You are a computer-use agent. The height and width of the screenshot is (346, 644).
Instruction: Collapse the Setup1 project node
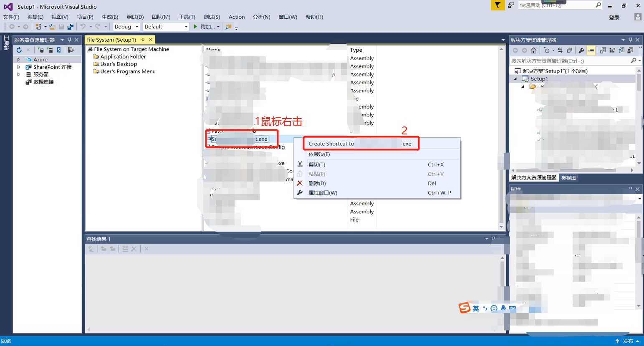[515, 79]
